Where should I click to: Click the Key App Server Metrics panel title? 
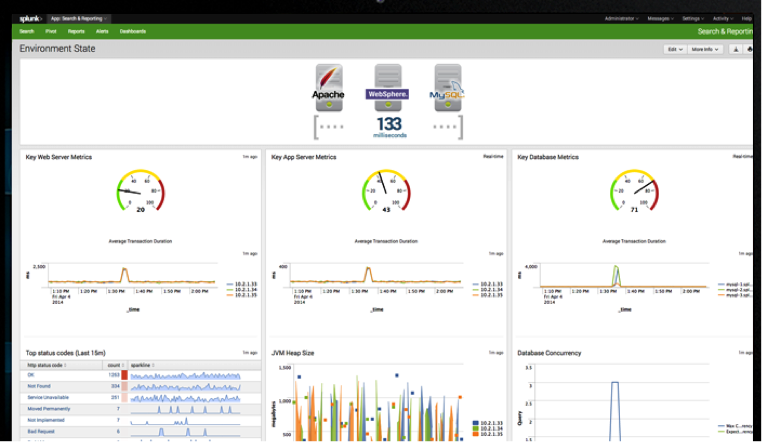[304, 157]
